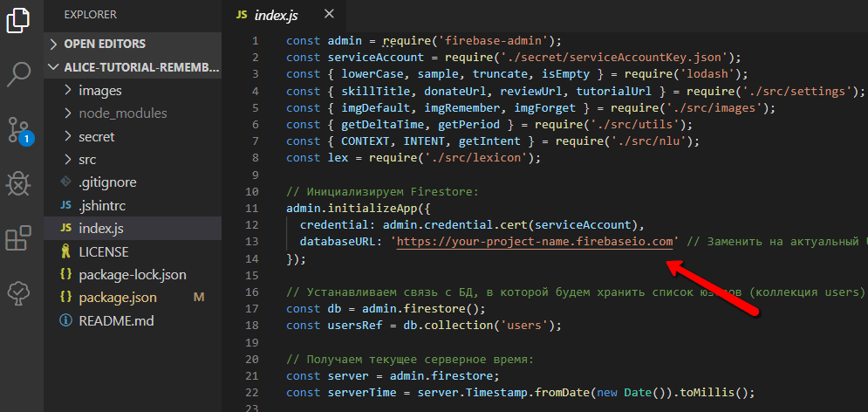Screen dimensions: 868x412
Task: Select index.js in the file explorer
Action: pyautogui.click(x=132, y=228)
